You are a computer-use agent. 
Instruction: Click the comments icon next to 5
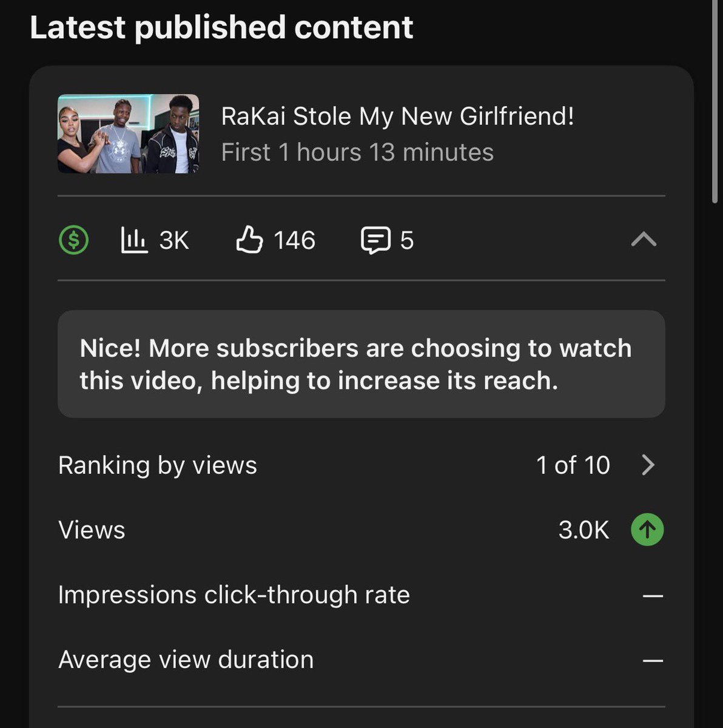pyautogui.click(x=375, y=241)
